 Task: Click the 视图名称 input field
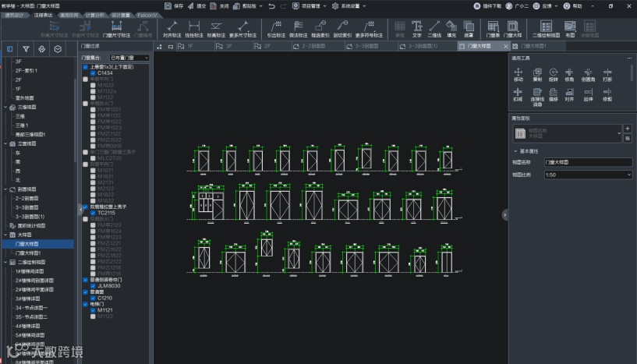[588, 162]
